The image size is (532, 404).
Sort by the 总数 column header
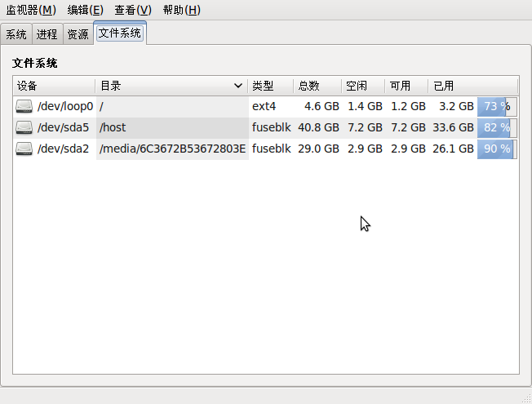(x=317, y=86)
